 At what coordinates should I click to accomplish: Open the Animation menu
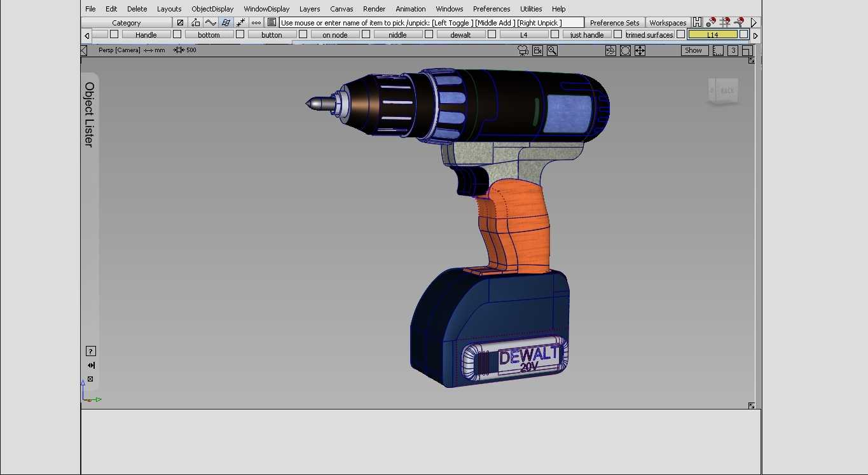click(411, 9)
